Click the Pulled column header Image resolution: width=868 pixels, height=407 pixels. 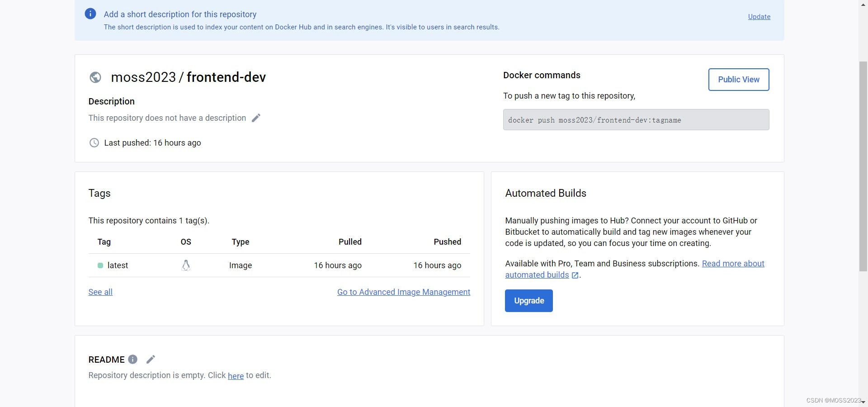[x=350, y=242]
